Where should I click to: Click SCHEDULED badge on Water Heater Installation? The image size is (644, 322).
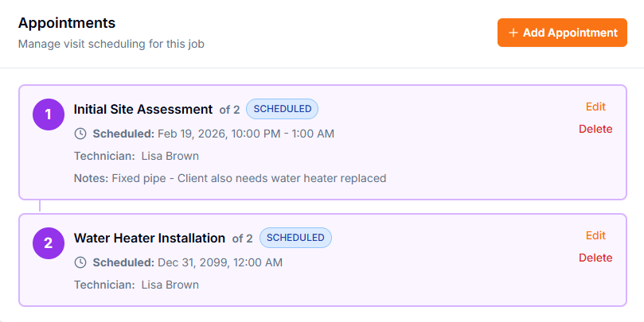tap(295, 238)
